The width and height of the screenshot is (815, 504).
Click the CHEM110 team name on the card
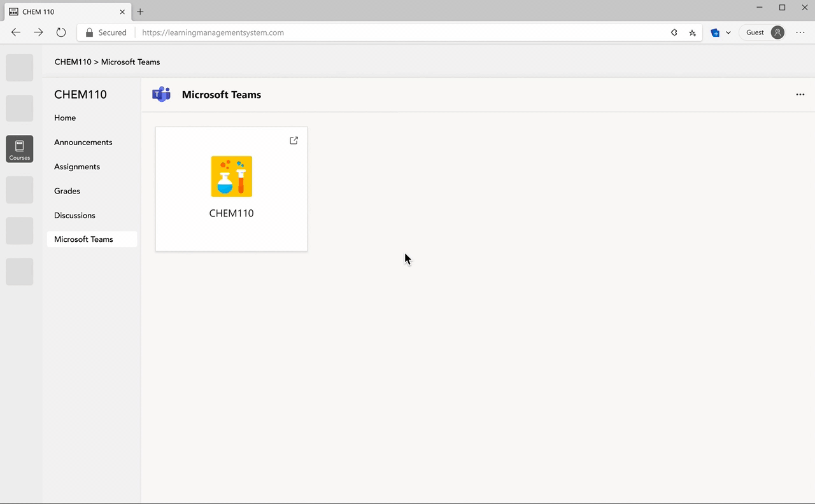tap(232, 213)
